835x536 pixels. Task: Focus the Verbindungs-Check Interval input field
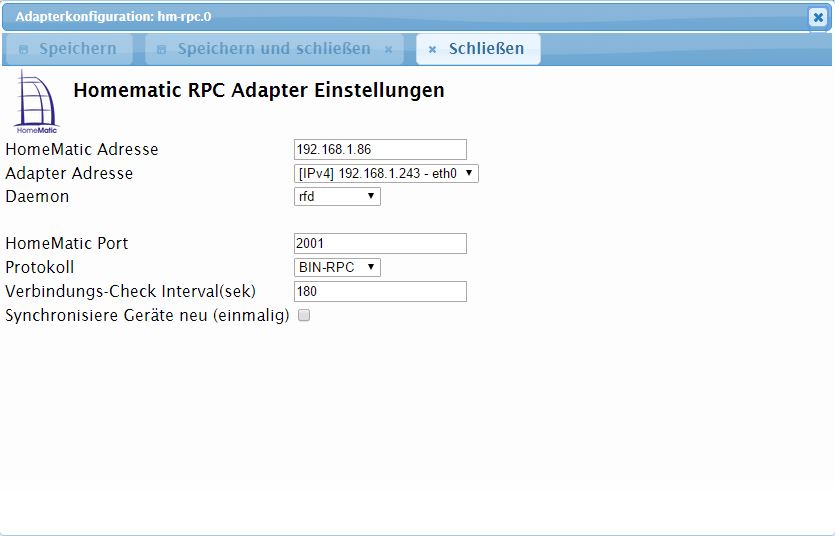pos(380,291)
